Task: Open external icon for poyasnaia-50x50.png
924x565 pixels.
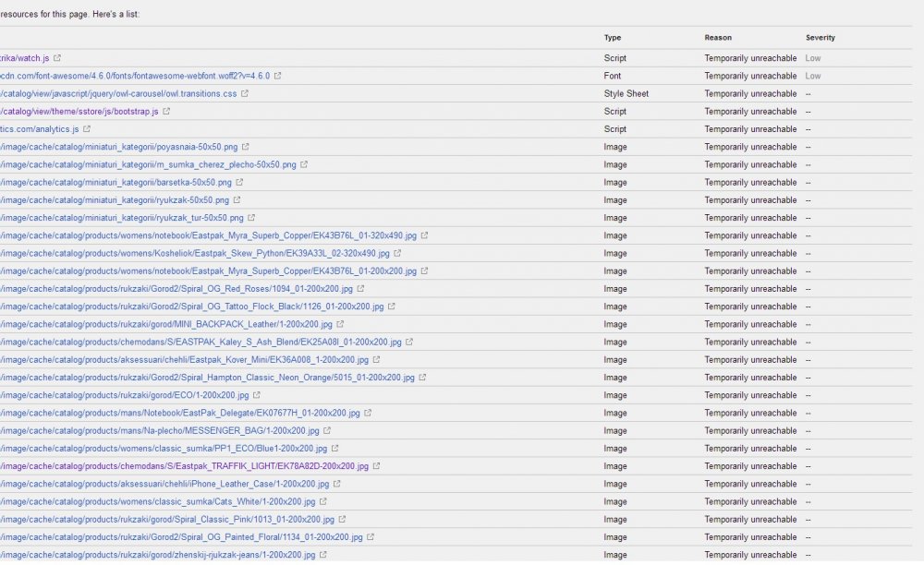Action: 245,147
